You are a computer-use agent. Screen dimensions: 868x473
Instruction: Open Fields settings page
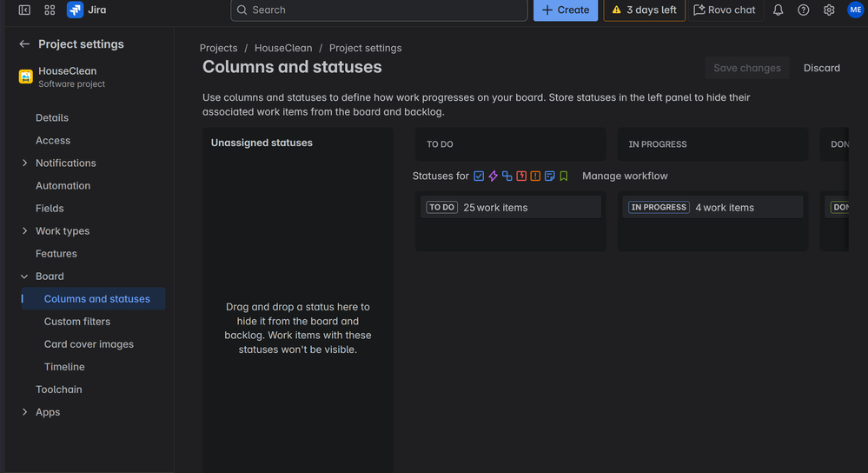(x=50, y=209)
